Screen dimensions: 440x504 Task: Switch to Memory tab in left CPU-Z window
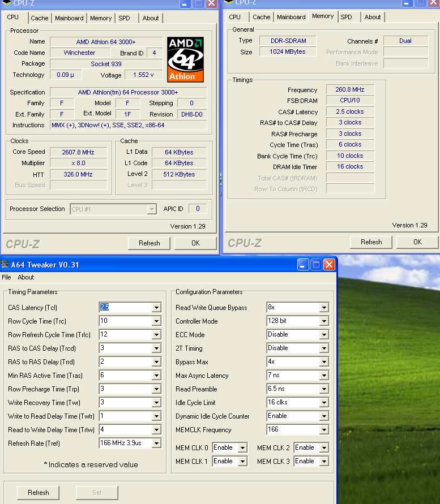(x=101, y=18)
